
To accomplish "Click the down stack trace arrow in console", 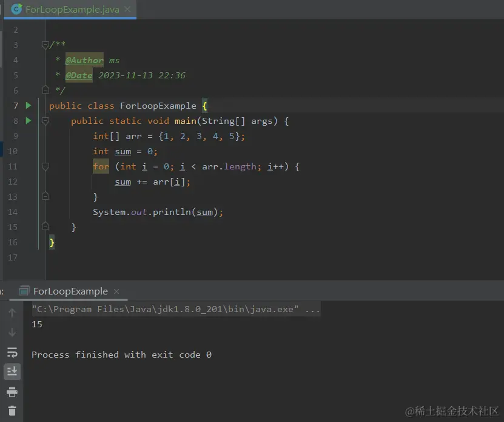I will [12, 332].
